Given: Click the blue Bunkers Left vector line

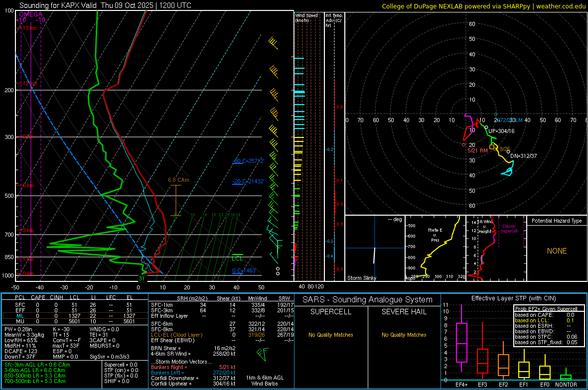Looking at the screenshot, I should tap(193, 373).
